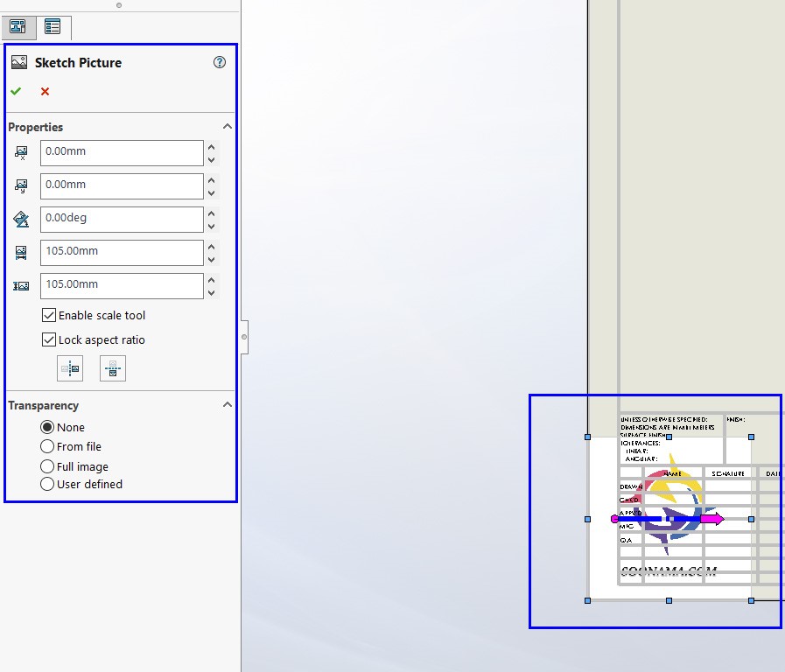
Task: Click the magenta scale tool arrowhead
Action: pos(713,519)
